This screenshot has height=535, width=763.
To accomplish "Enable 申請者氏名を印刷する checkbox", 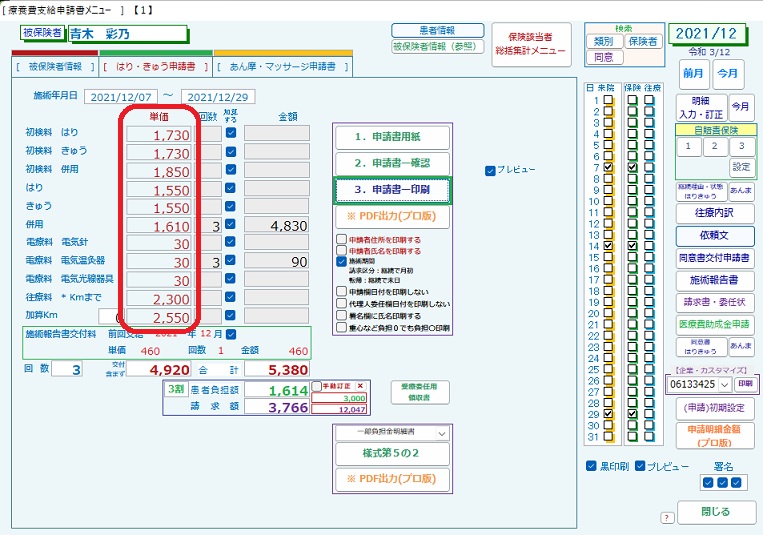I will coord(342,251).
